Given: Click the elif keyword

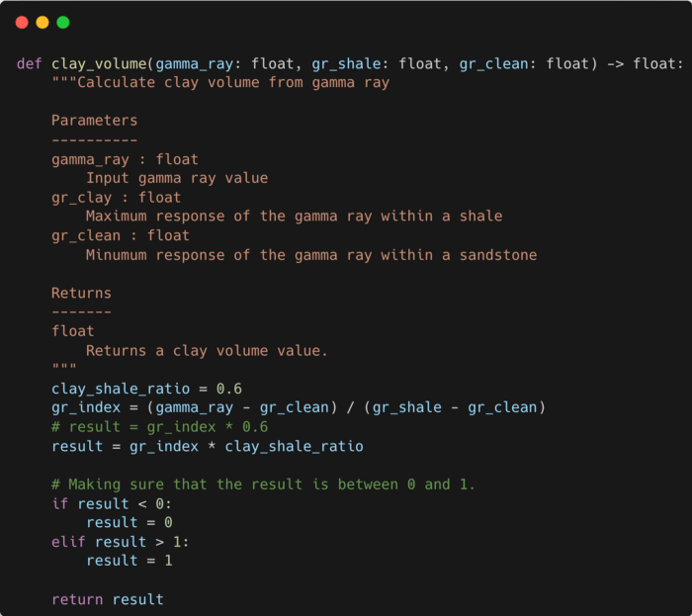Looking at the screenshot, I should [68, 542].
